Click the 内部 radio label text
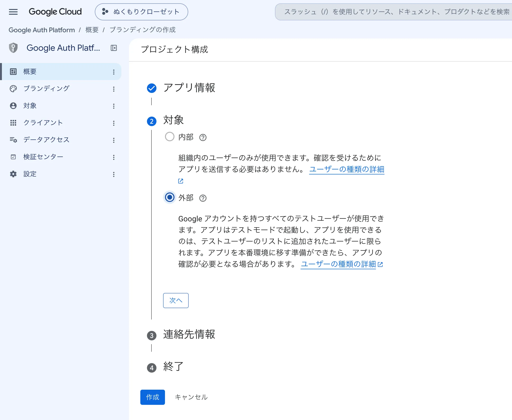 point(186,137)
